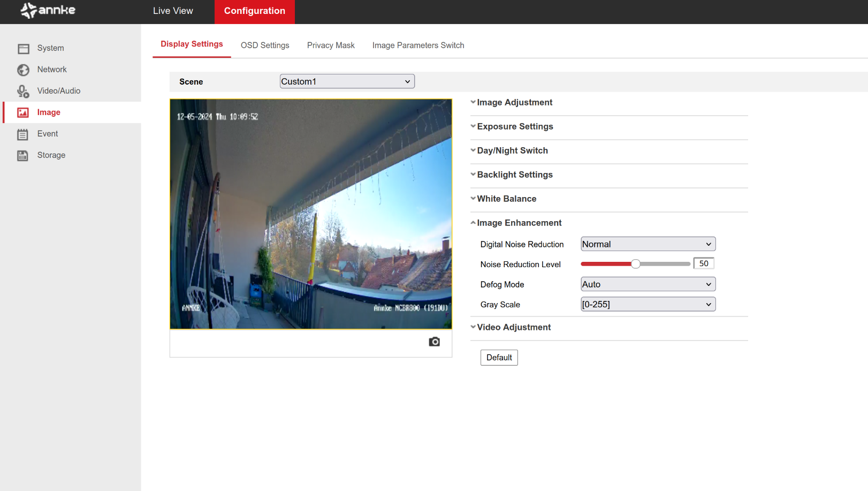Collapse the Image Enhancement section
The height and width of the screenshot is (491, 868).
[x=519, y=223]
